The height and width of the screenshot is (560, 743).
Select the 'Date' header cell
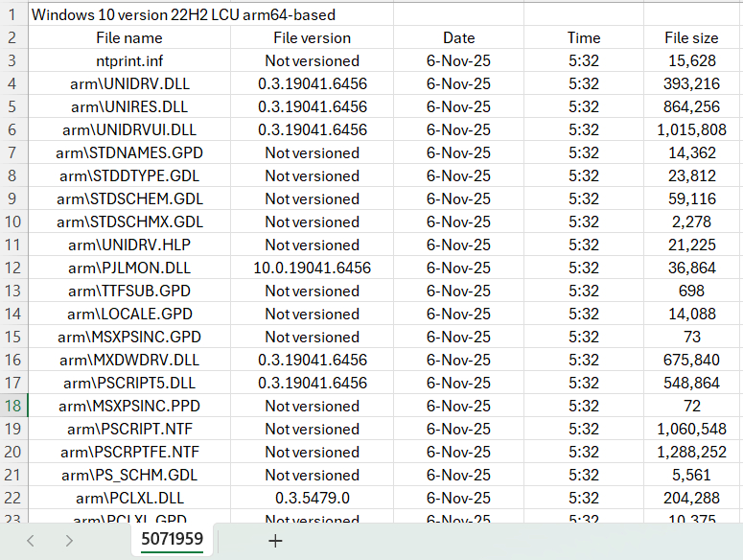[458, 37]
